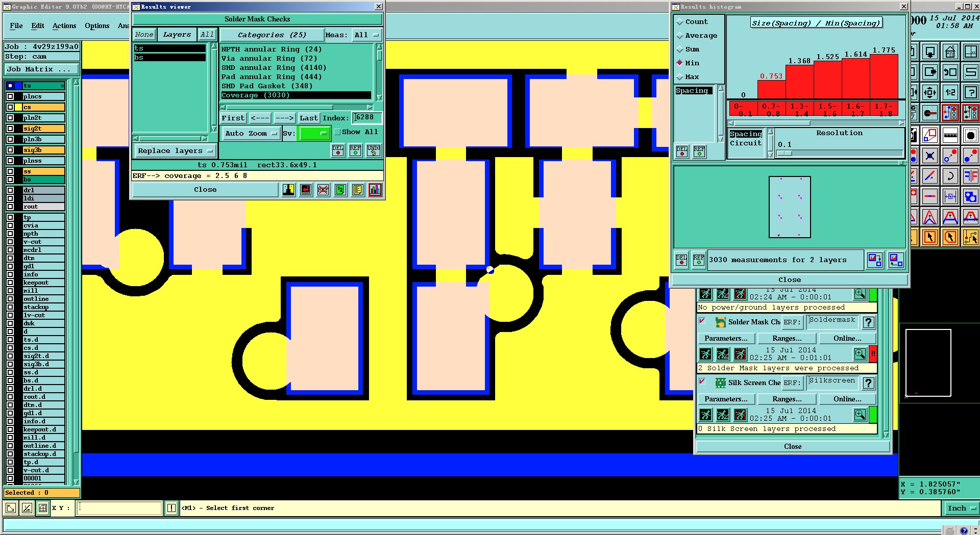Open the Actions menu
The image size is (980, 535).
tap(64, 26)
